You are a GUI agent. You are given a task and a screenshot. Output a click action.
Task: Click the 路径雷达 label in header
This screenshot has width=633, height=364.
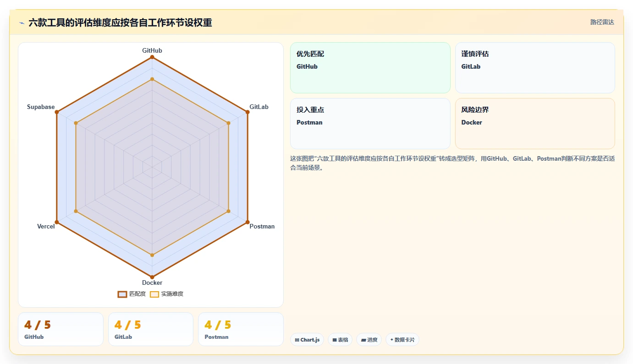click(602, 22)
